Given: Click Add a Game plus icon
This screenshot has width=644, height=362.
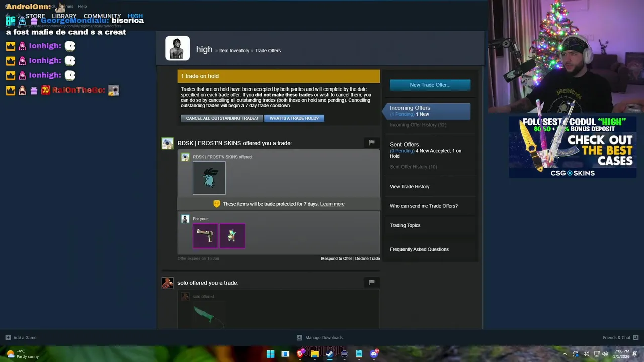Looking at the screenshot, I should [x=8, y=337].
